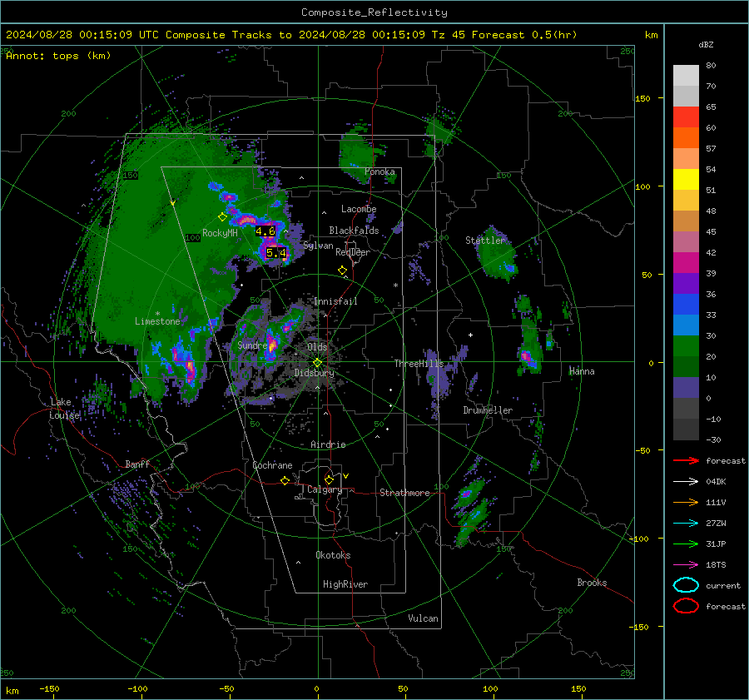Click the Ponoka town label

click(379, 171)
